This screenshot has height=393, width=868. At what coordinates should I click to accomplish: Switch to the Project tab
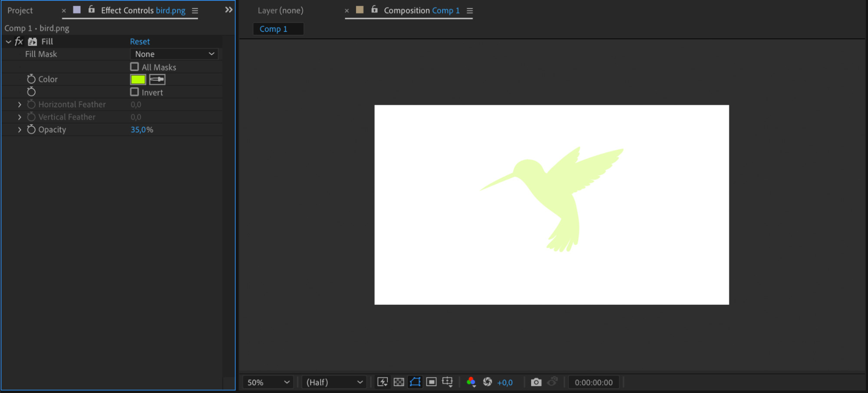click(x=20, y=10)
